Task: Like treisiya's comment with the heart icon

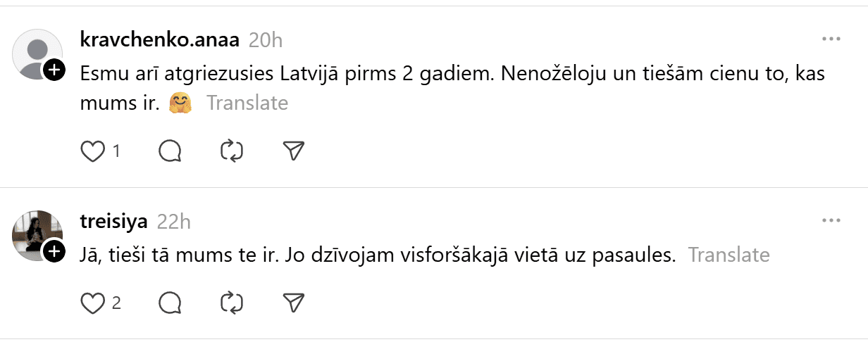Action: pos(92,303)
